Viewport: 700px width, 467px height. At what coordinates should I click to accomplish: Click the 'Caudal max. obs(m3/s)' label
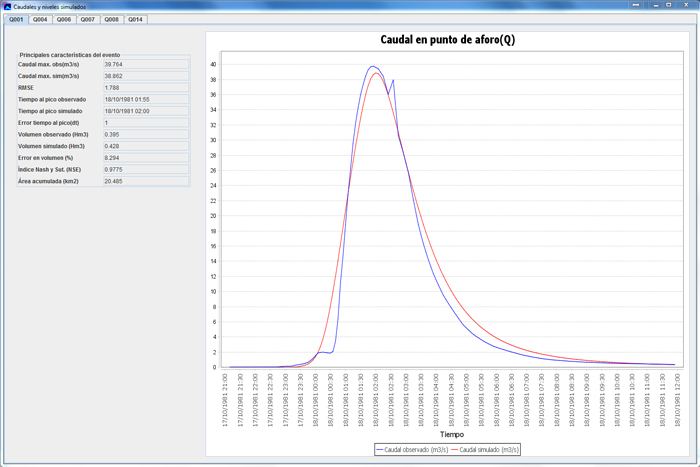(49, 64)
